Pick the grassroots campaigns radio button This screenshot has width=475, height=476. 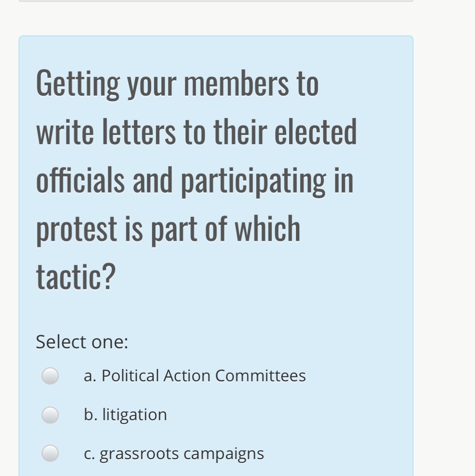pyautogui.click(x=50, y=453)
